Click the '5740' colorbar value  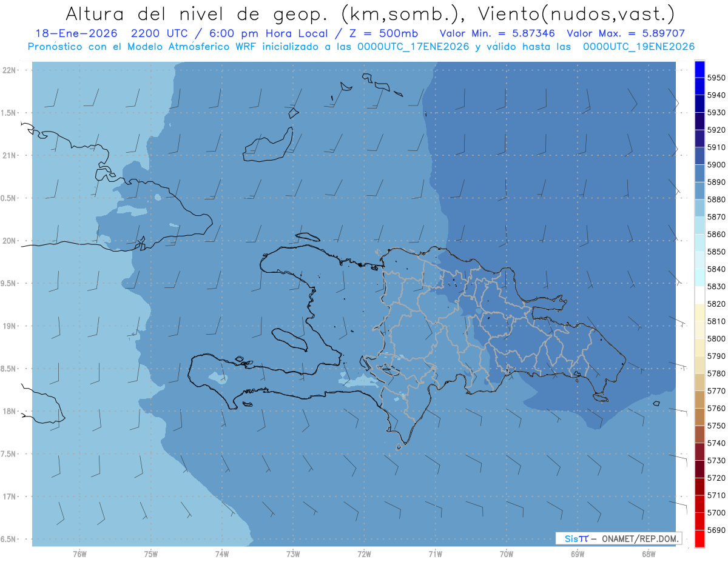716,443
